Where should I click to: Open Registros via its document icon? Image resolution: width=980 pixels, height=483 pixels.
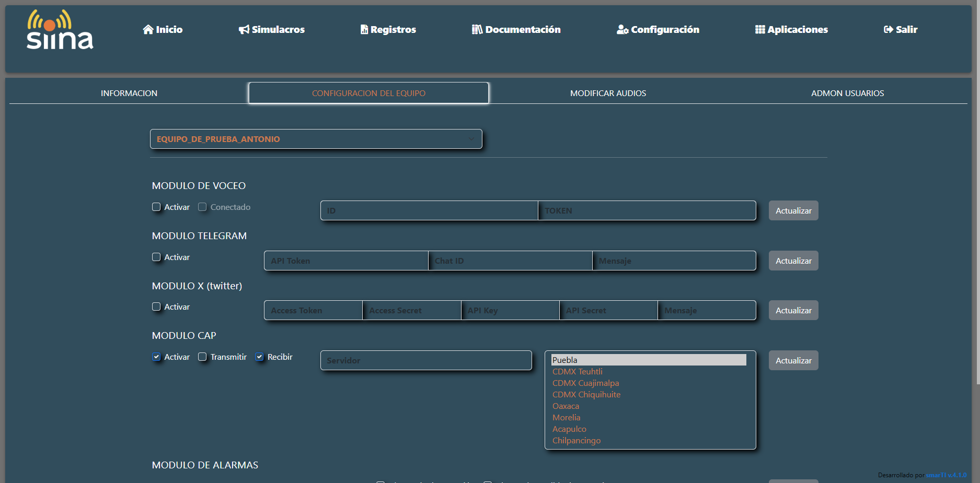pos(364,30)
